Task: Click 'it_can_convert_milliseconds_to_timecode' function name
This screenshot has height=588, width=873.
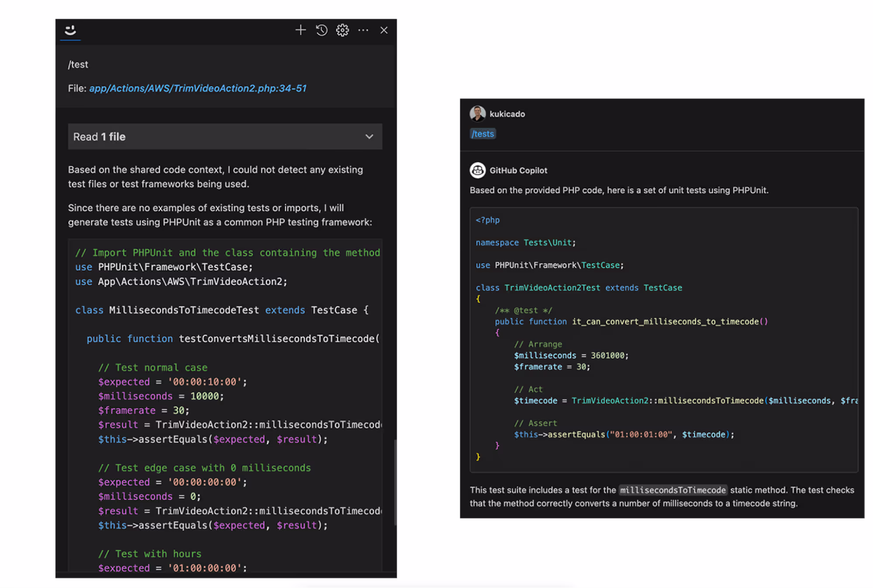Action: coord(666,322)
